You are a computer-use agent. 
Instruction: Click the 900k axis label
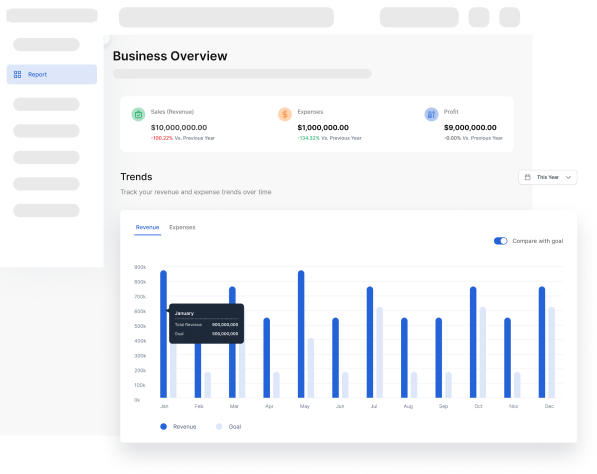click(x=140, y=267)
